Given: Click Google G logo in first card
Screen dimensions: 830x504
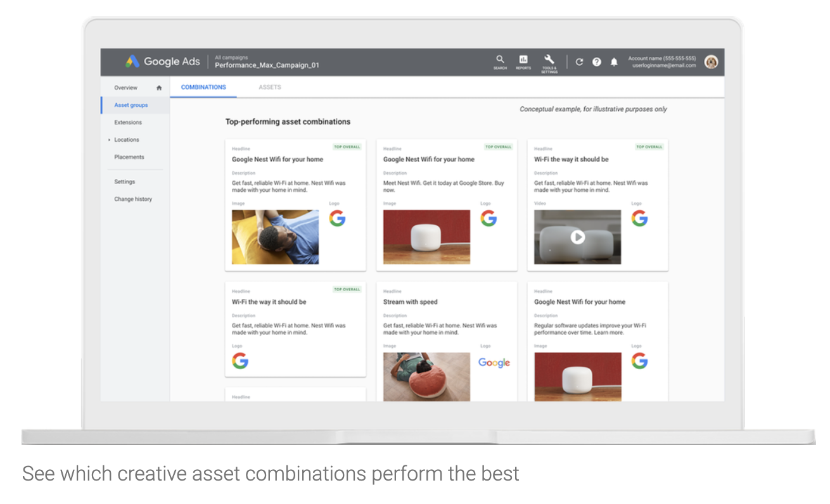Looking at the screenshot, I should coord(337,218).
